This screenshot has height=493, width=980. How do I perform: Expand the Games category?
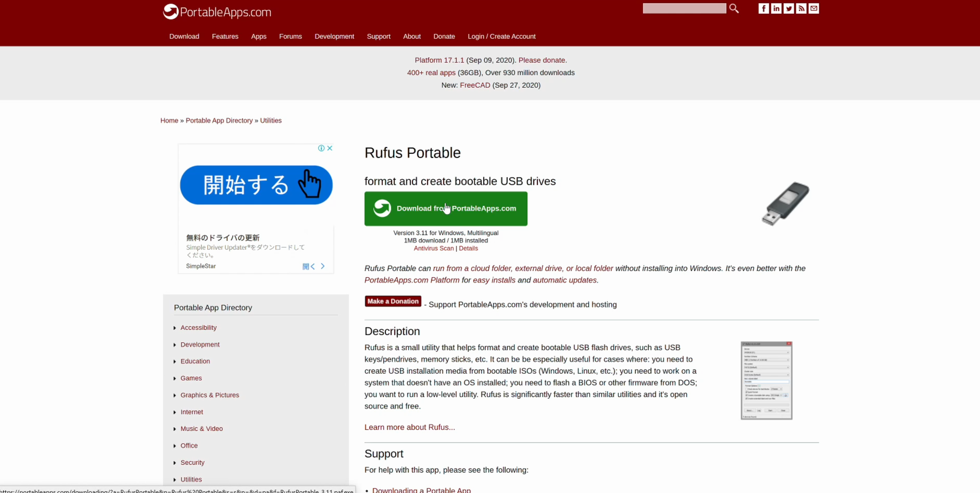pos(191,378)
